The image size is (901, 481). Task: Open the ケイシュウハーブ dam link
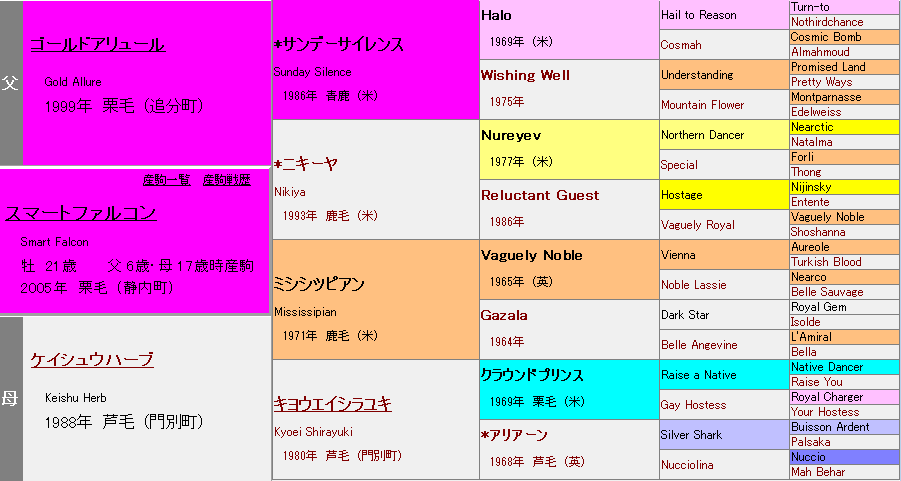(92, 360)
